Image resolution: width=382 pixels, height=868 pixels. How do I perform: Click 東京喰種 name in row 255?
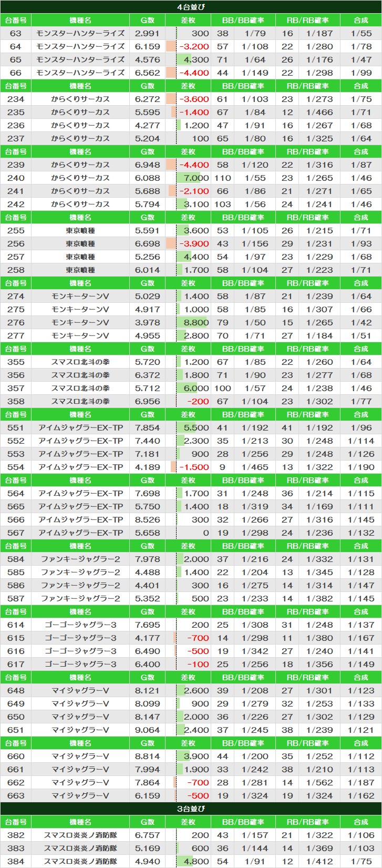click(x=80, y=230)
